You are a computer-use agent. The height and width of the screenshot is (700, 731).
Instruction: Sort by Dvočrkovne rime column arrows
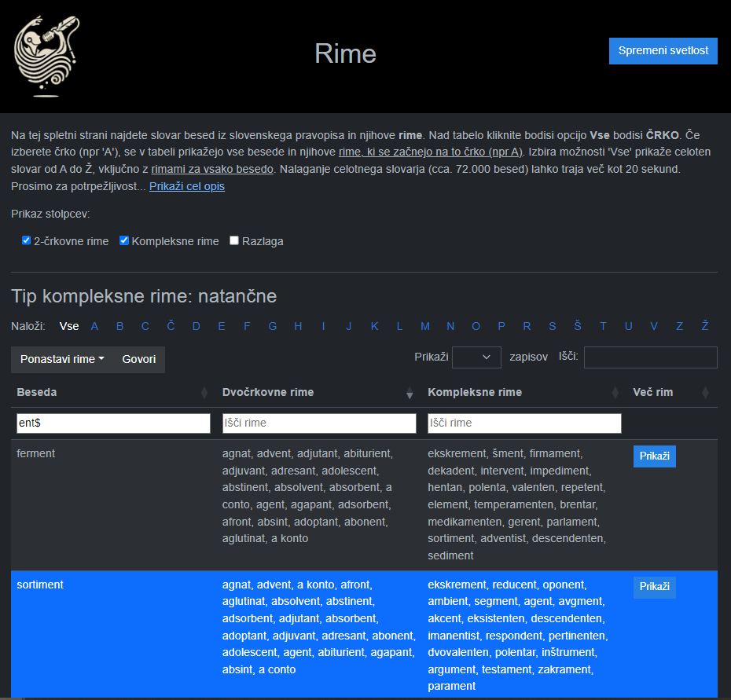pyautogui.click(x=410, y=393)
